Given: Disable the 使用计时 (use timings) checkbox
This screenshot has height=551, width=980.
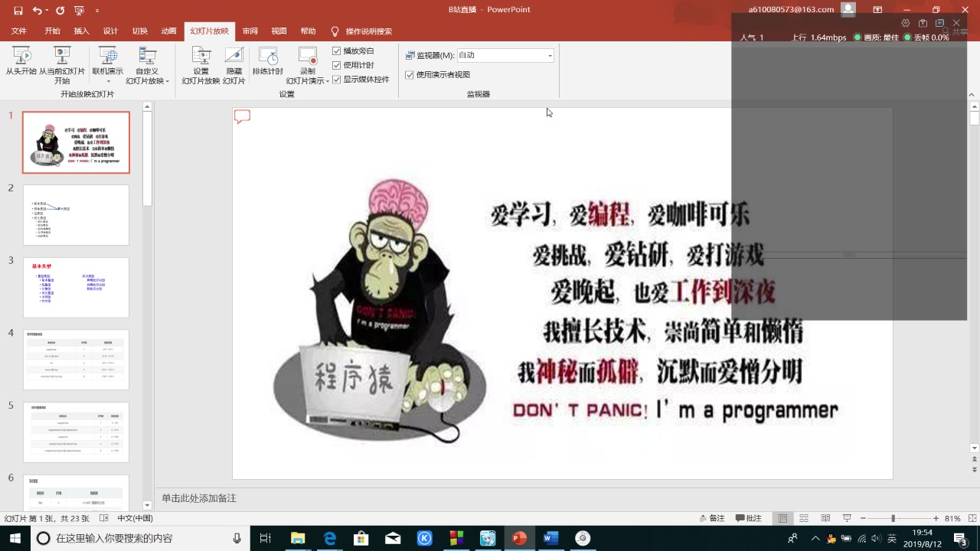Looking at the screenshot, I should 337,64.
